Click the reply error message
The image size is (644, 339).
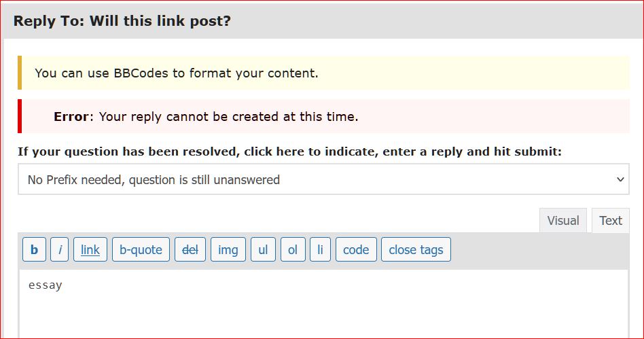pyautogui.click(x=205, y=117)
